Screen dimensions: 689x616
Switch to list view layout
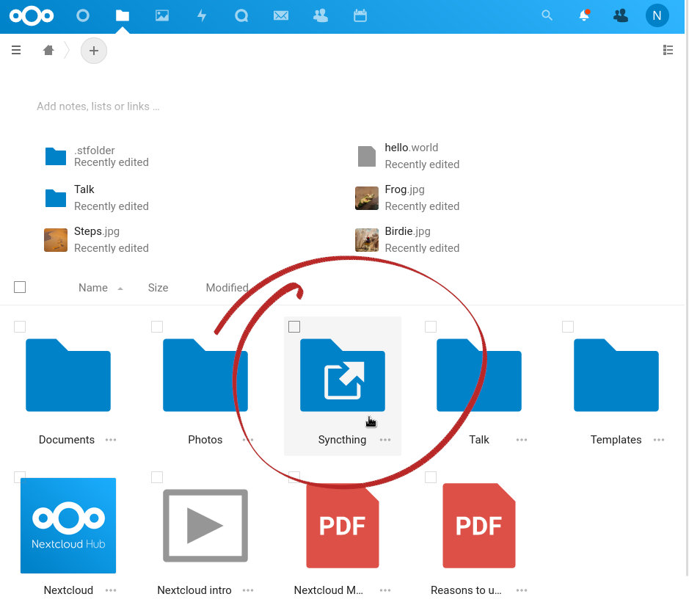pyautogui.click(x=668, y=50)
